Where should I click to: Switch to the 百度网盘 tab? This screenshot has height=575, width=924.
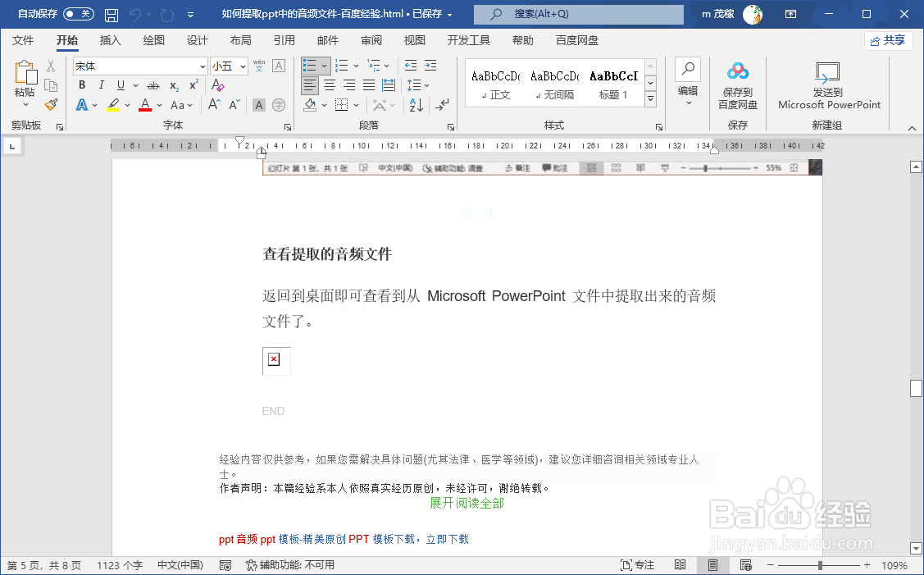(x=577, y=40)
